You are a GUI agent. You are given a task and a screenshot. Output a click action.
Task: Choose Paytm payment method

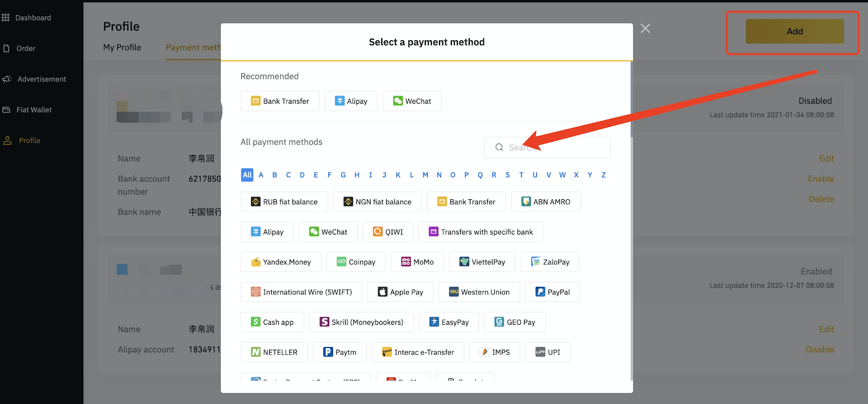tap(340, 352)
